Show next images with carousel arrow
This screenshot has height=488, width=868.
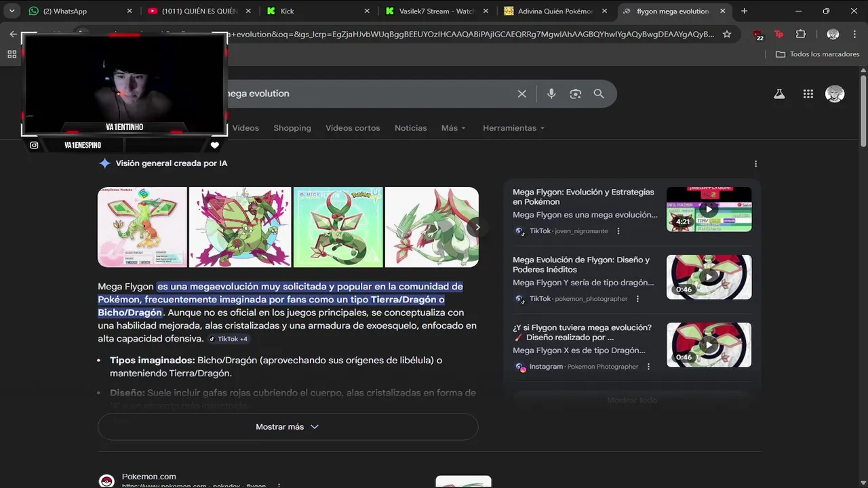pyautogui.click(x=477, y=227)
